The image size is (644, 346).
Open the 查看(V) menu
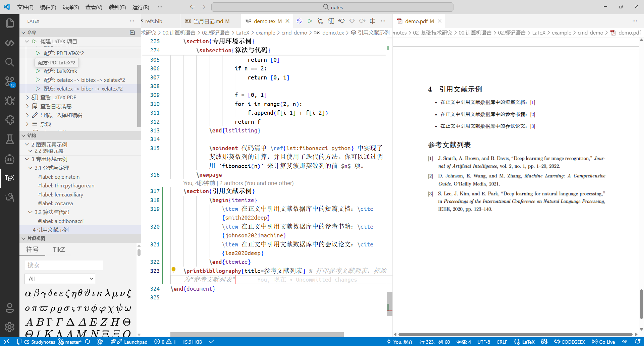94,7
